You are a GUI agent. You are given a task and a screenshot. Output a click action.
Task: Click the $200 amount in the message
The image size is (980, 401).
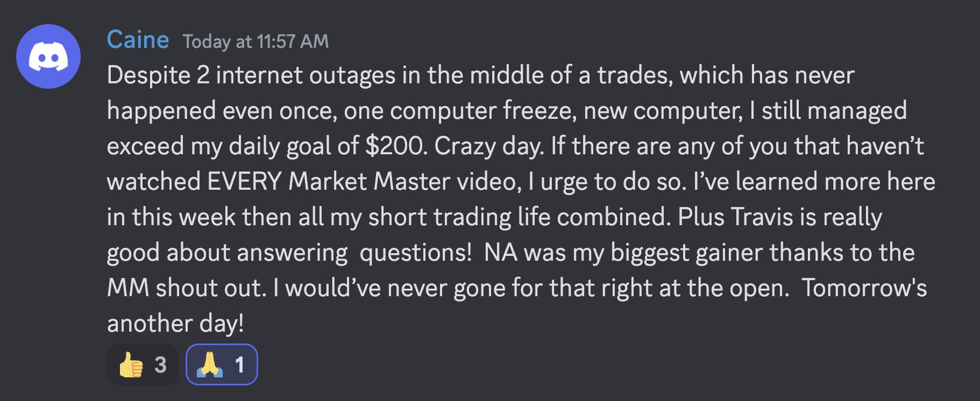point(396,146)
